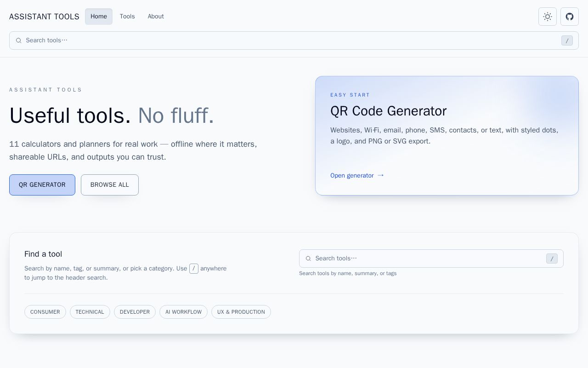Toggle the light/dark theme sun icon
Viewport: 588px width, 368px height.
pos(548,17)
